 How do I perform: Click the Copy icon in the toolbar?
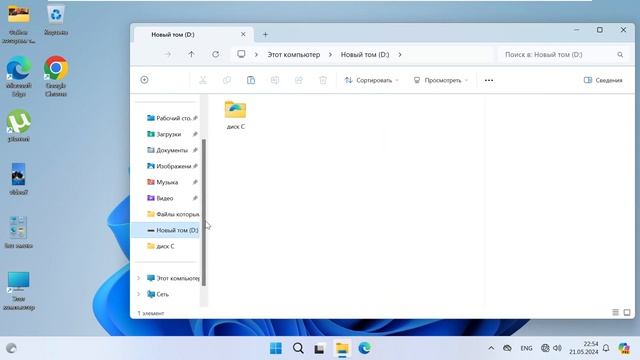click(227, 80)
